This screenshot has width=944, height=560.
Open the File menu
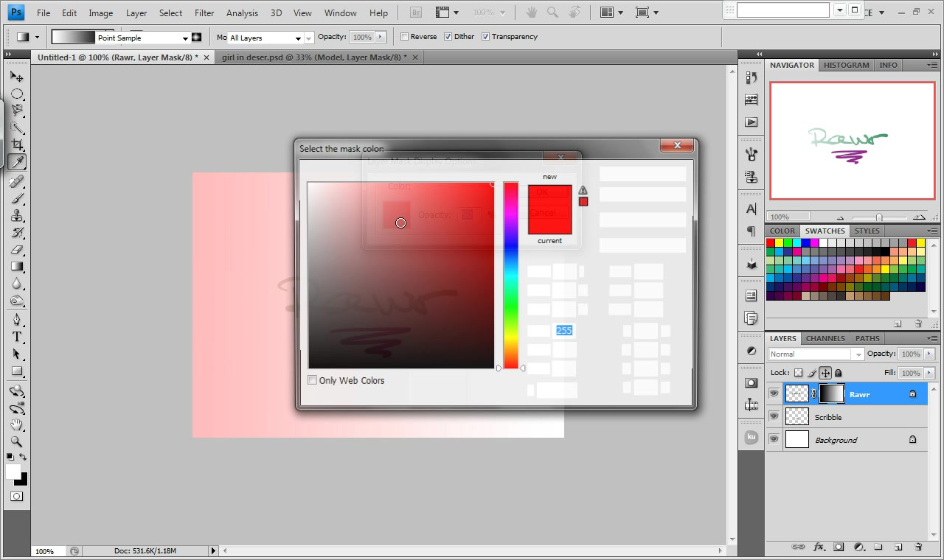pyautogui.click(x=44, y=13)
